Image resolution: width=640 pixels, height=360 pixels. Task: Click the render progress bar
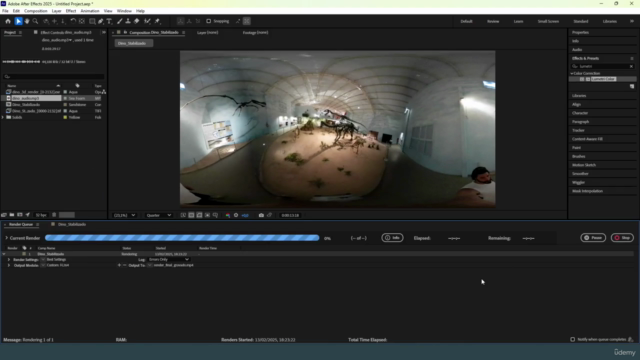pos(182,238)
